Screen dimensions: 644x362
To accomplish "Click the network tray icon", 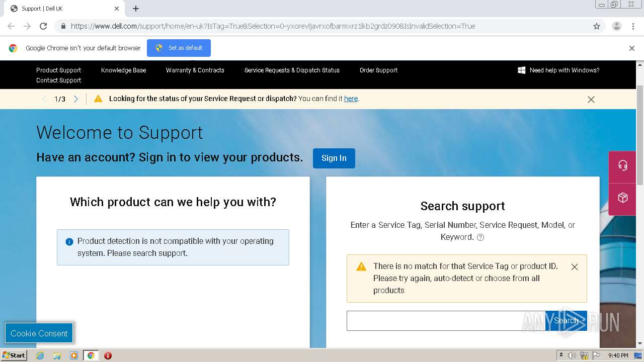I will pyautogui.click(x=584, y=355).
